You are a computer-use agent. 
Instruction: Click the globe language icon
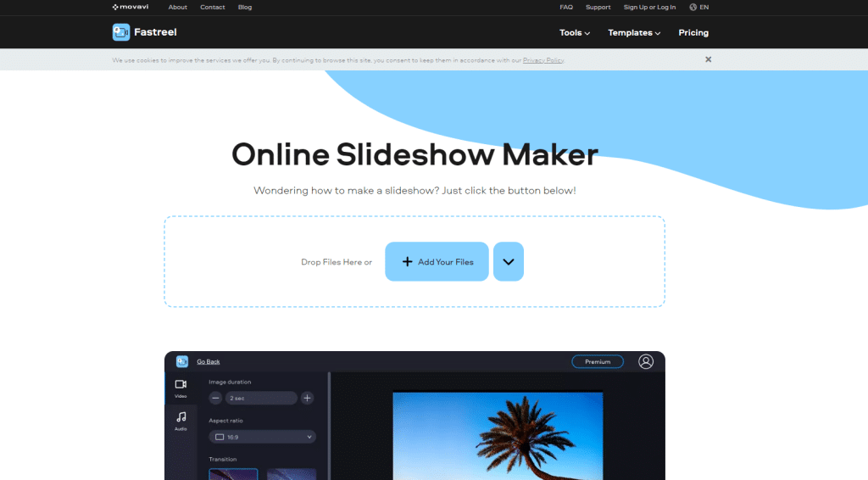pos(693,7)
